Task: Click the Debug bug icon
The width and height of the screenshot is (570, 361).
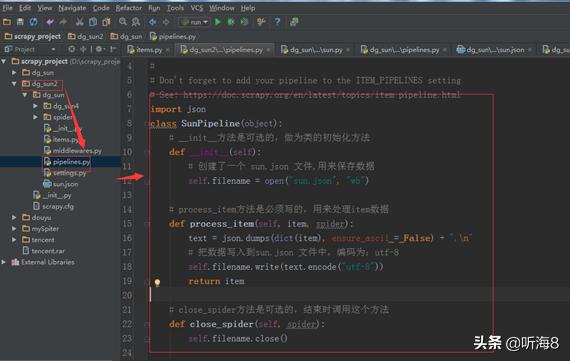Action: point(230,22)
